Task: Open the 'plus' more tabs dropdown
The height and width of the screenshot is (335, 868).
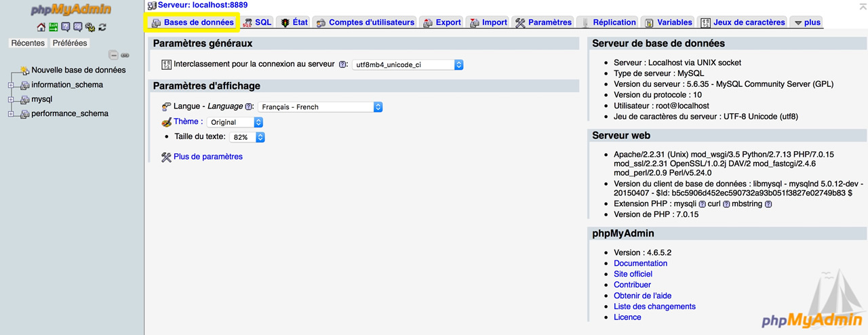Action: point(807,22)
